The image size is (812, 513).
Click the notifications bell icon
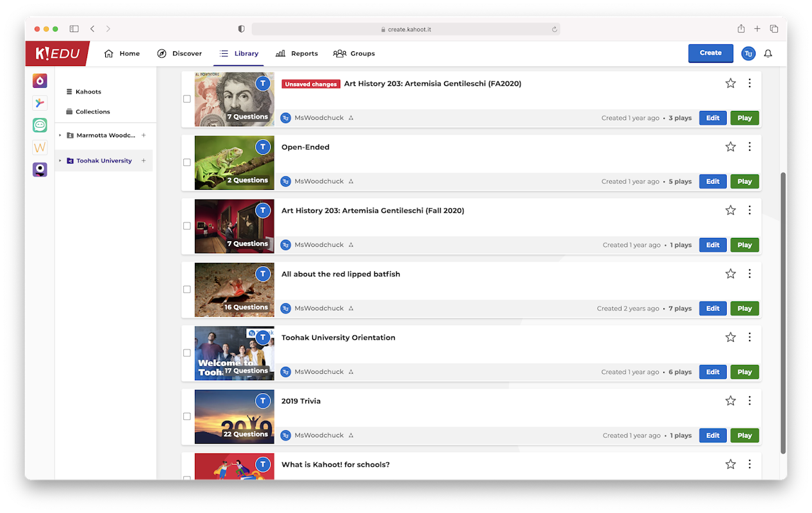(768, 54)
